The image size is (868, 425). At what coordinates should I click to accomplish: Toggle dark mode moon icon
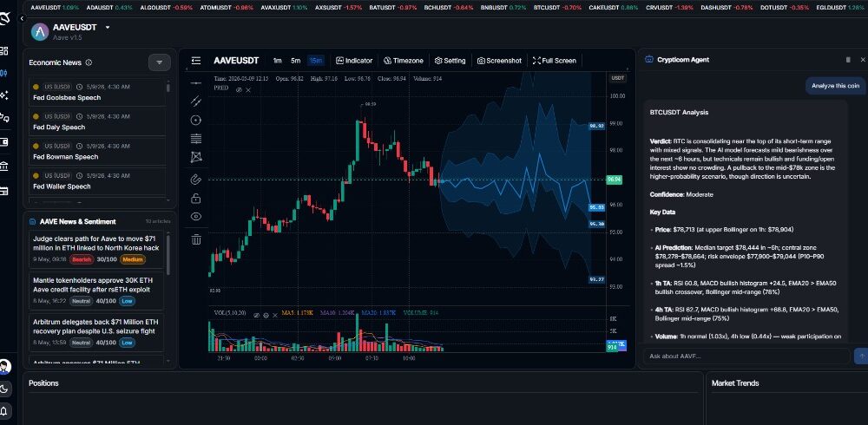point(4,389)
